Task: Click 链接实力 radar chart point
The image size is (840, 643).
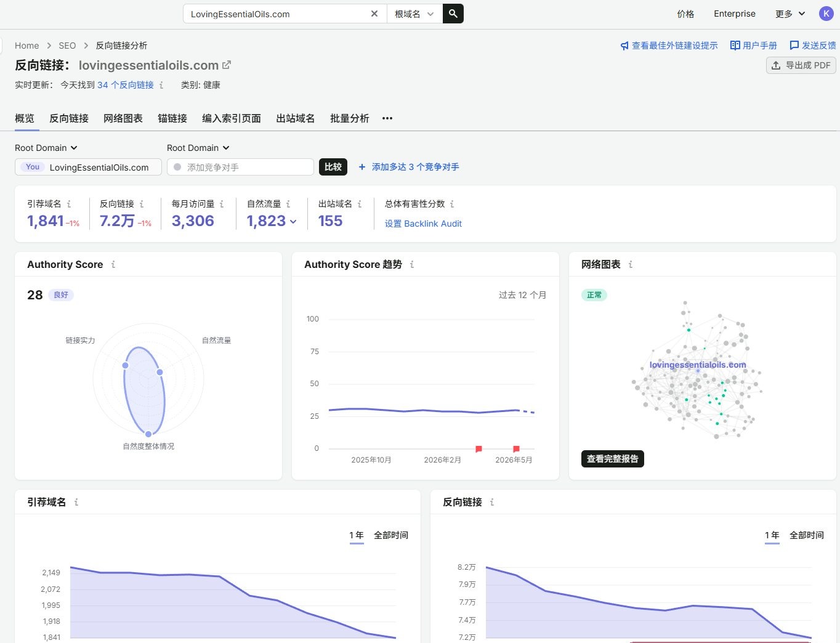Action: pyautogui.click(x=126, y=365)
